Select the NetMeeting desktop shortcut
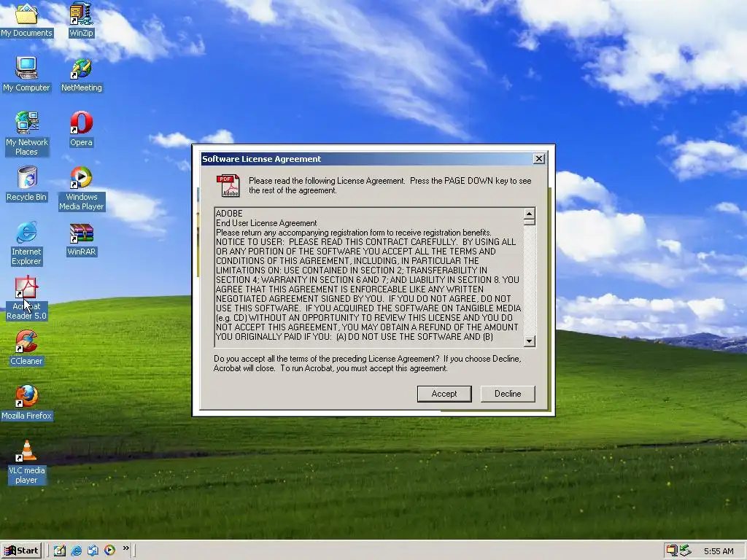Screen dimensions: 747x560 click(x=82, y=75)
